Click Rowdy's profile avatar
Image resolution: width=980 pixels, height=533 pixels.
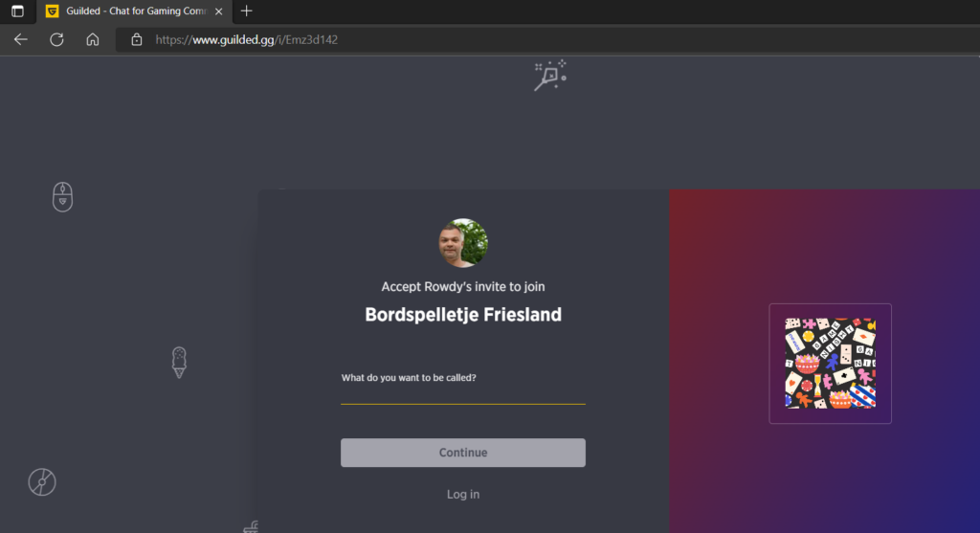[463, 243]
